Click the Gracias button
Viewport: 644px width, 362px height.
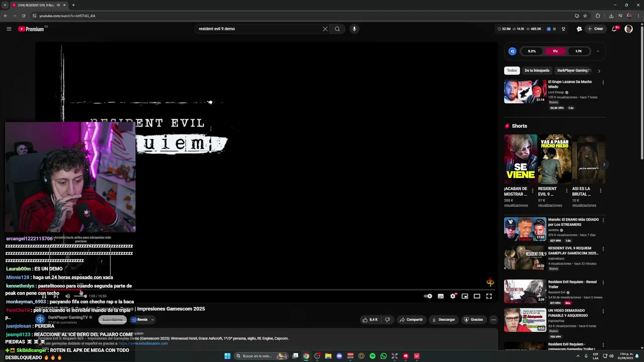473,320
